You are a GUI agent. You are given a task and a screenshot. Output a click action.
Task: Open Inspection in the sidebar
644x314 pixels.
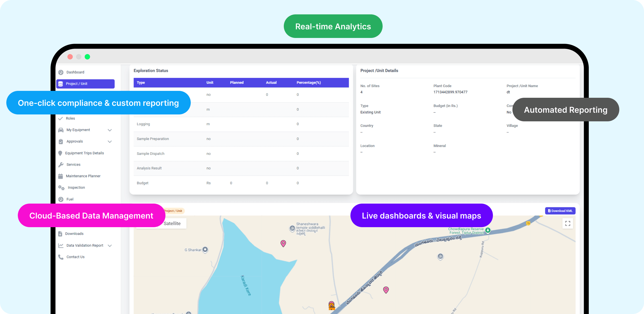click(x=76, y=187)
